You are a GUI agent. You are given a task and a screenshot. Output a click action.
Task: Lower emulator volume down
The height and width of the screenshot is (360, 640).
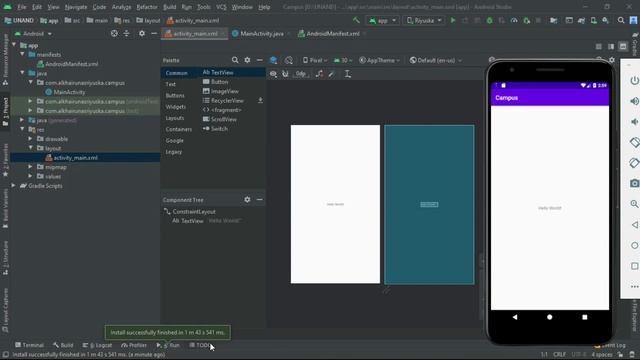click(634, 122)
